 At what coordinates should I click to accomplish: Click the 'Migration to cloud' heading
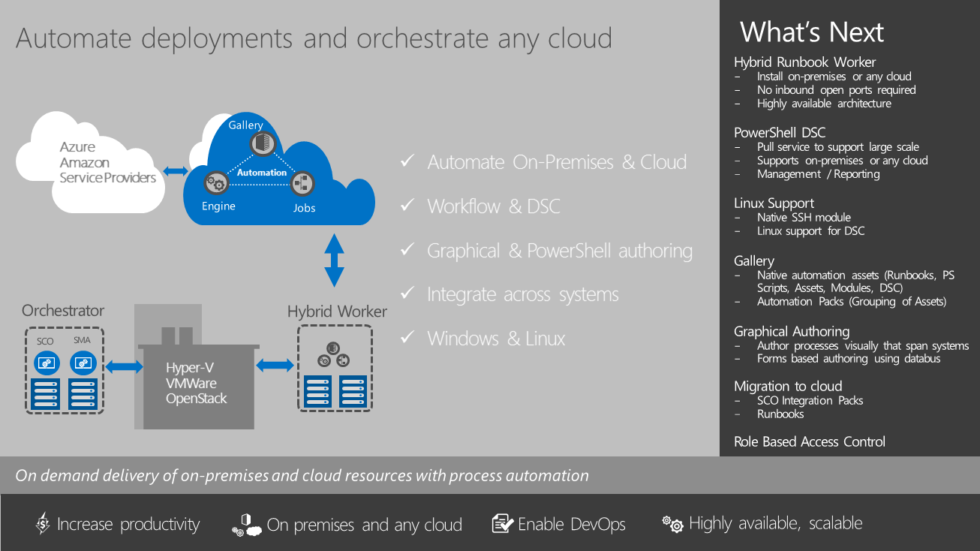point(788,387)
